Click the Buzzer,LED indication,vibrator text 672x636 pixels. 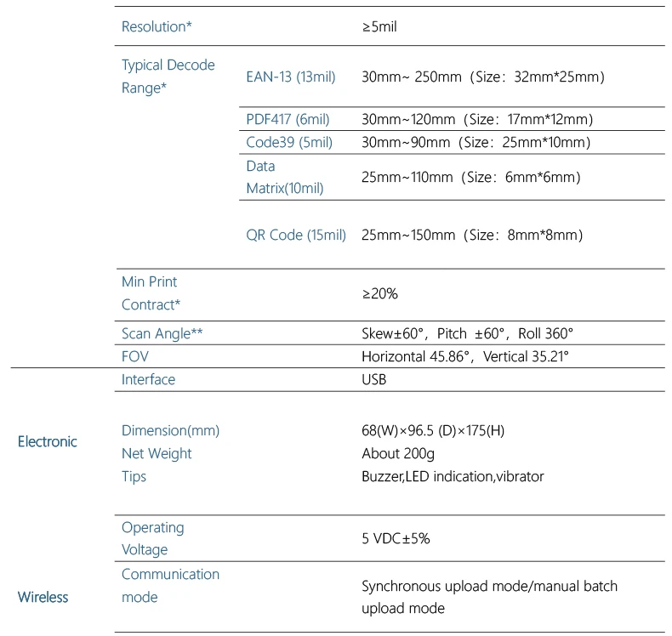tap(452, 476)
